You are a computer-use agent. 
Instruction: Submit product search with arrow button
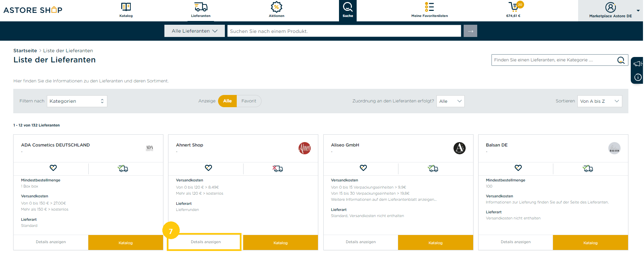coord(470,31)
